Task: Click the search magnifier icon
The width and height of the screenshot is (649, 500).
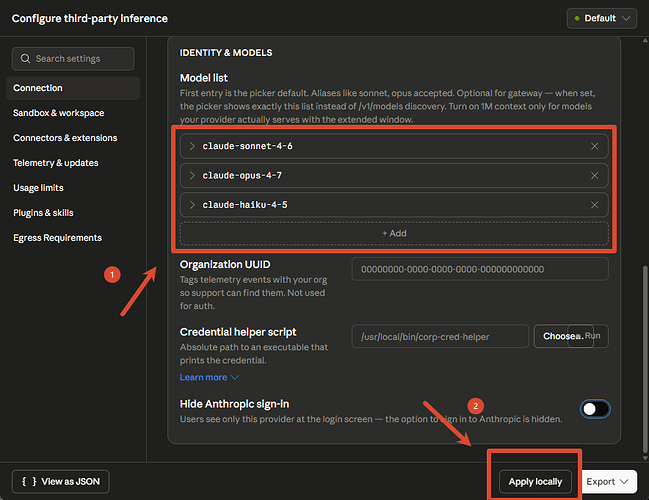Action: tap(25, 59)
